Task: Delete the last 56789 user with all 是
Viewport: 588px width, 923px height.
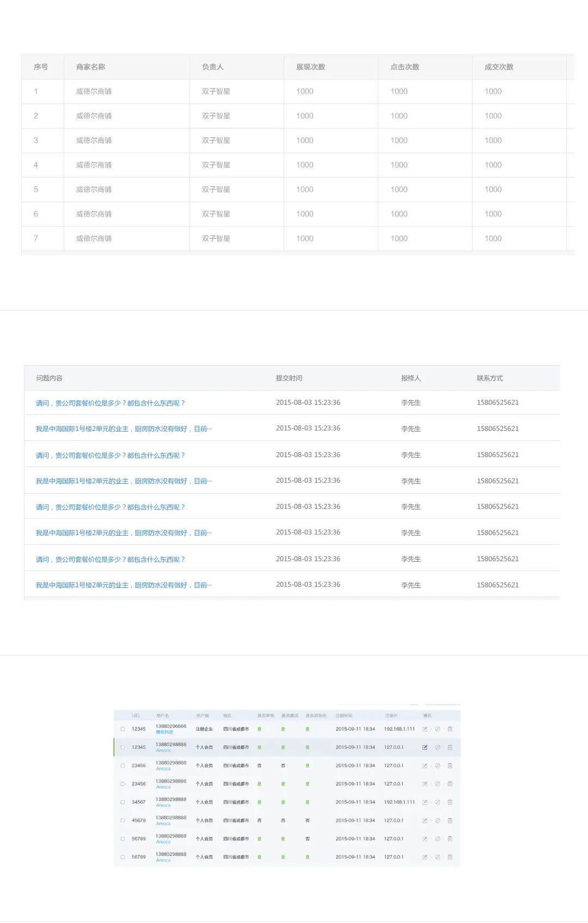Action: [x=450, y=857]
